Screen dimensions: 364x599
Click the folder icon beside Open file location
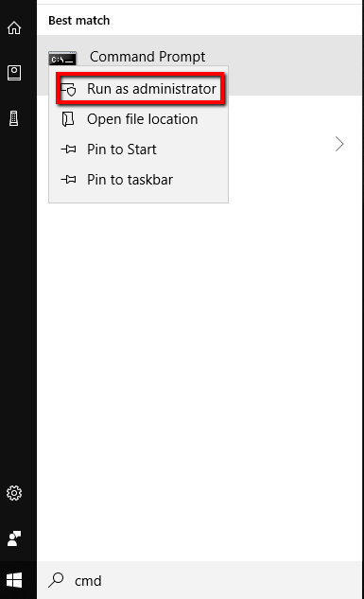pyautogui.click(x=68, y=119)
